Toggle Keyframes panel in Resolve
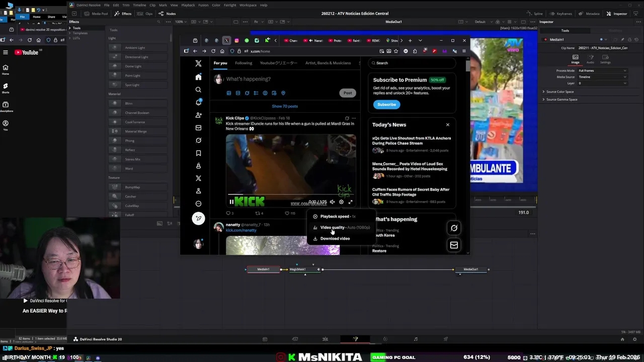 560,14
